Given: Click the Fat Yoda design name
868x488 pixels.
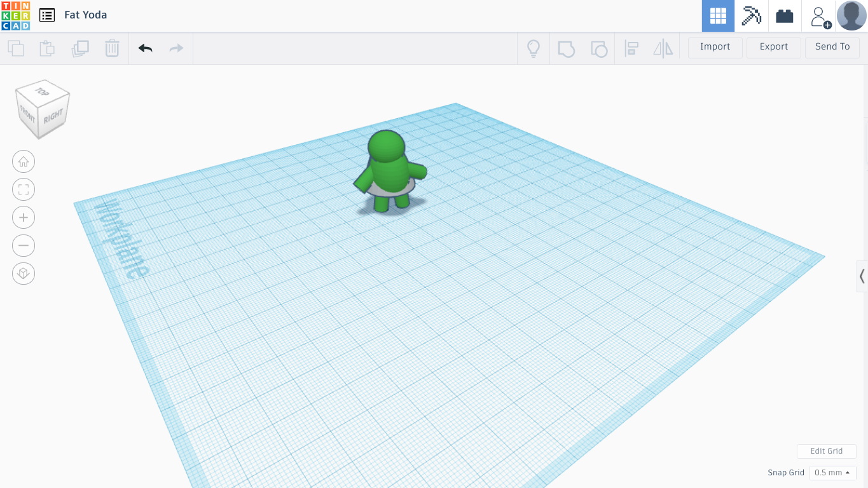Looking at the screenshot, I should (85, 15).
